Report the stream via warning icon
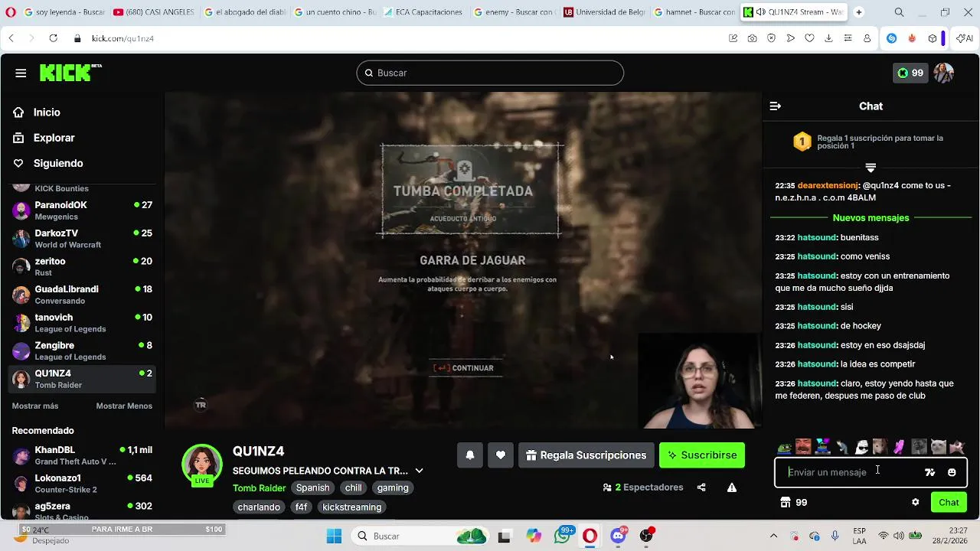The height and width of the screenshot is (551, 980). click(732, 487)
